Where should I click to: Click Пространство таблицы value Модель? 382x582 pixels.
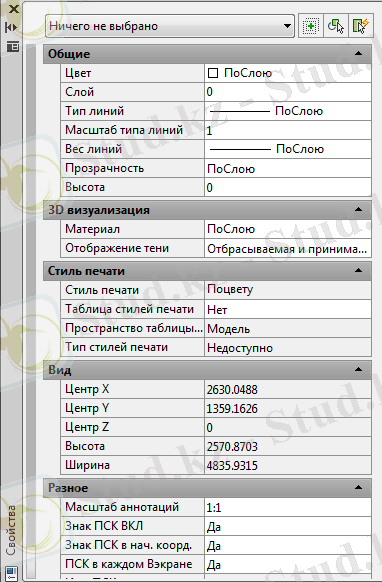pyautogui.click(x=288, y=328)
